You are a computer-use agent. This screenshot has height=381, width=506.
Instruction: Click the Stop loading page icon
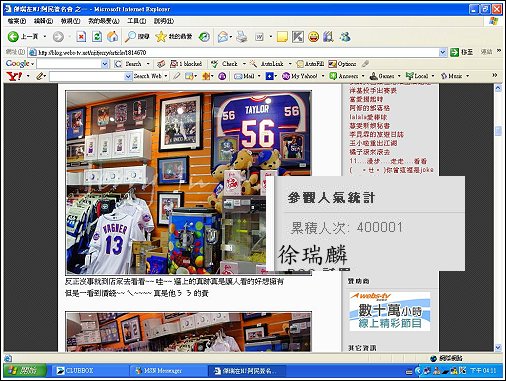81,37
